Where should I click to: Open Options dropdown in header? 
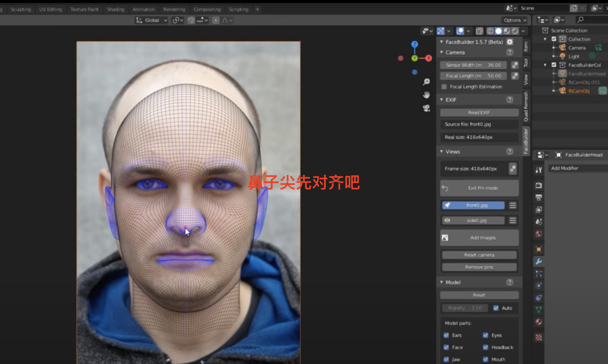click(515, 20)
